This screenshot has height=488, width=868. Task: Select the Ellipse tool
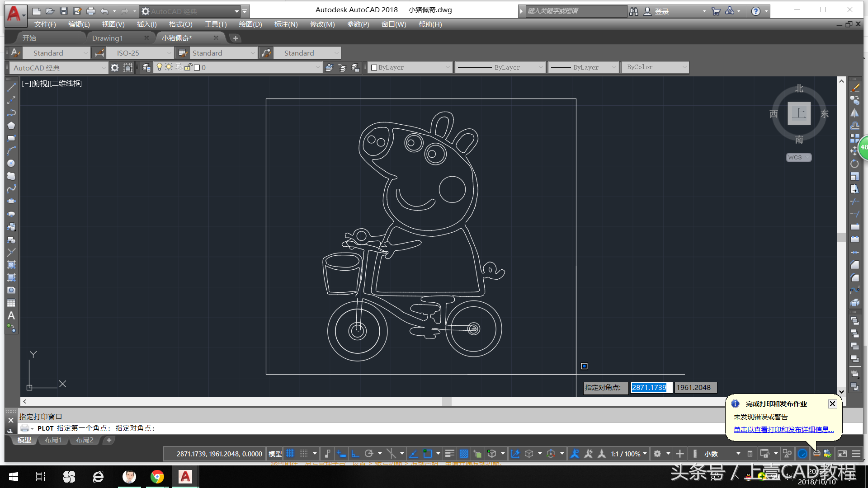point(11,201)
